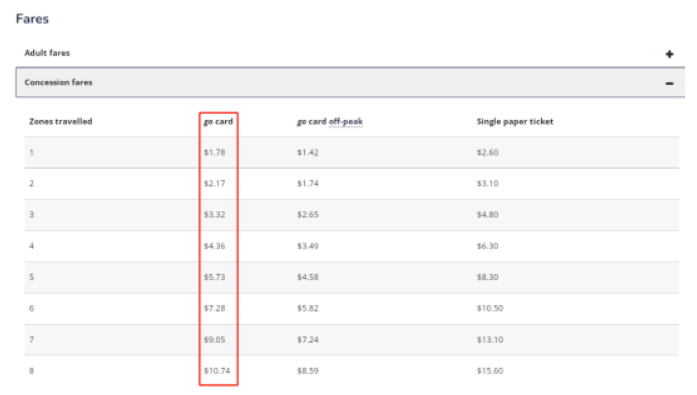
Task: Click zone number 6 in table
Action: (32, 308)
